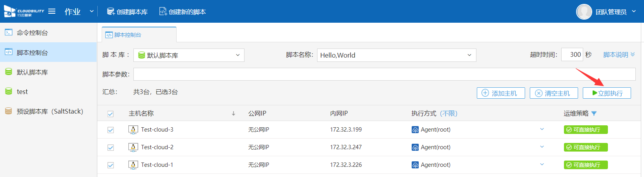This screenshot has height=177, width=644.
Task: Click the sort arrow in 主机名称 column
Action: click(234, 114)
